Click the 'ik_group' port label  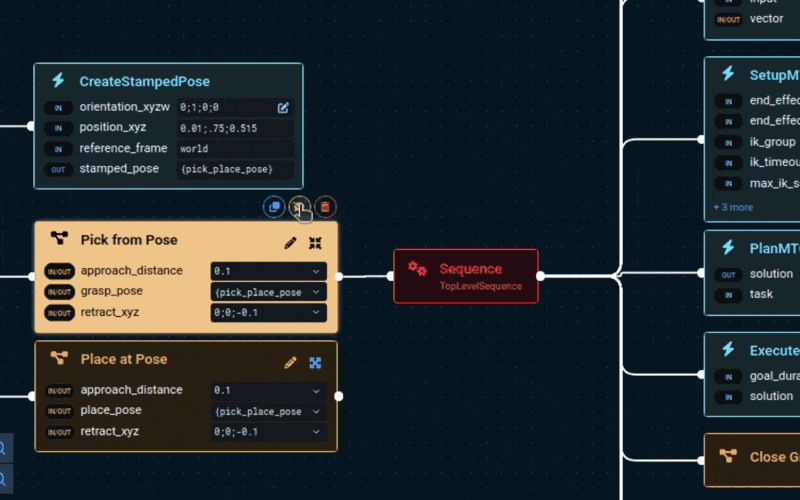[x=772, y=142]
